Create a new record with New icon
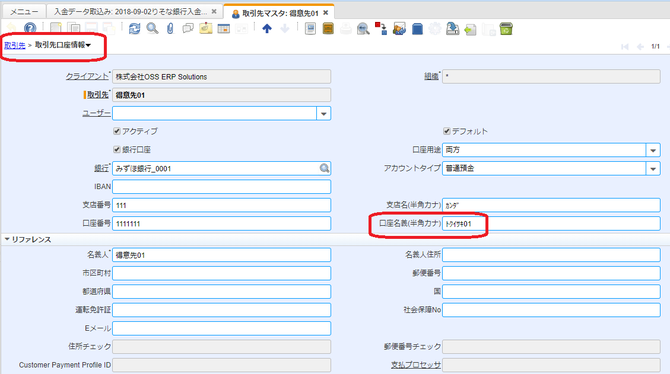 56,29
